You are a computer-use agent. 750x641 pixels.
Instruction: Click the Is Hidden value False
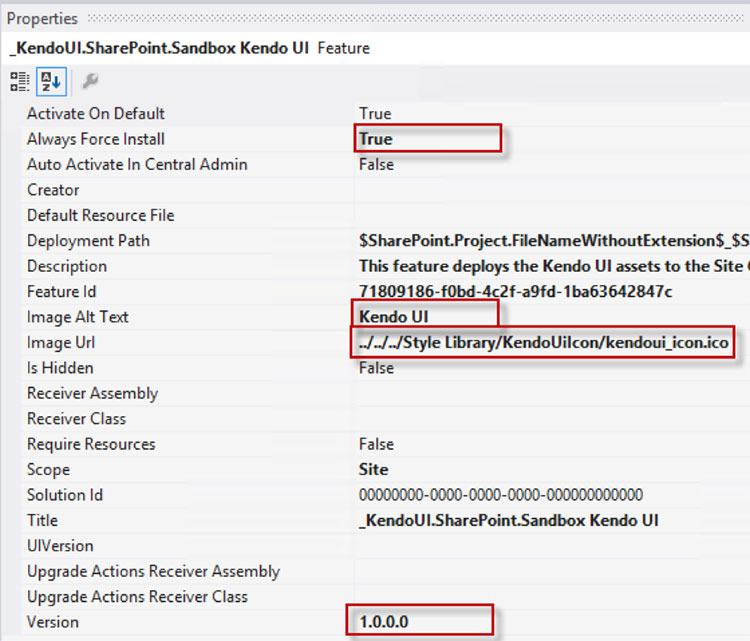click(x=376, y=368)
